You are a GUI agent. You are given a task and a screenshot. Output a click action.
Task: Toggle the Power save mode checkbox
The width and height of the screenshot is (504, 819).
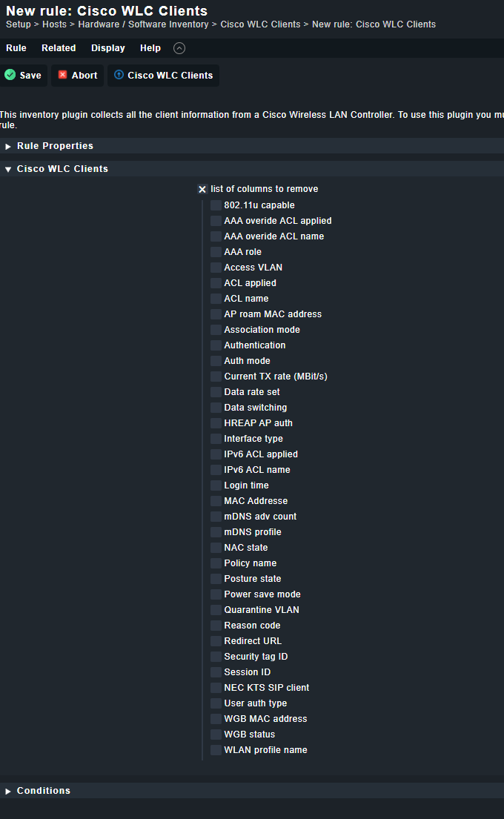[216, 594]
